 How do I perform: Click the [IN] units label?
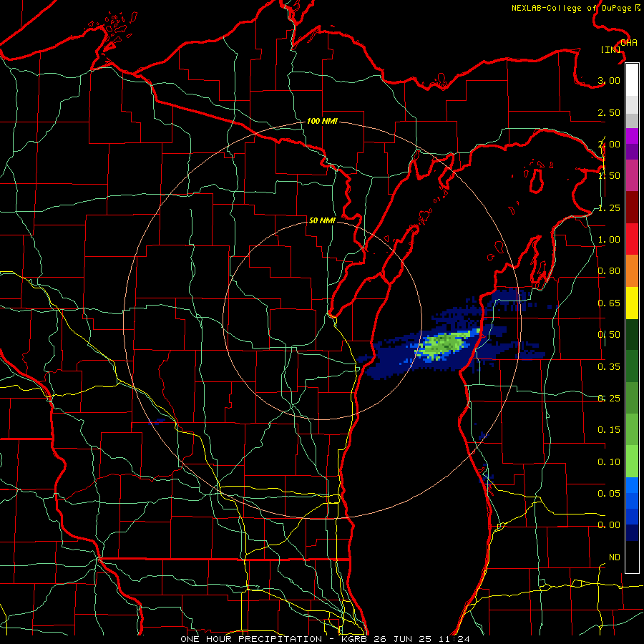coord(610,49)
